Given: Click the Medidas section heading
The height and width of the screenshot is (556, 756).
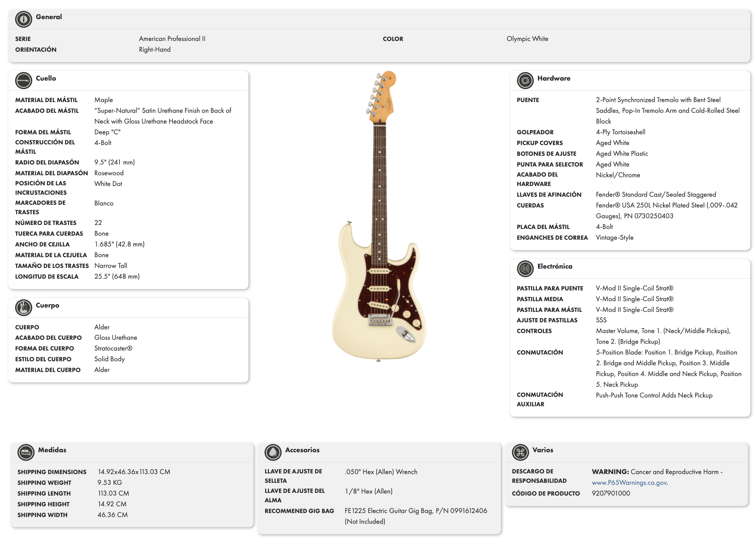Looking at the screenshot, I should pos(52,450).
